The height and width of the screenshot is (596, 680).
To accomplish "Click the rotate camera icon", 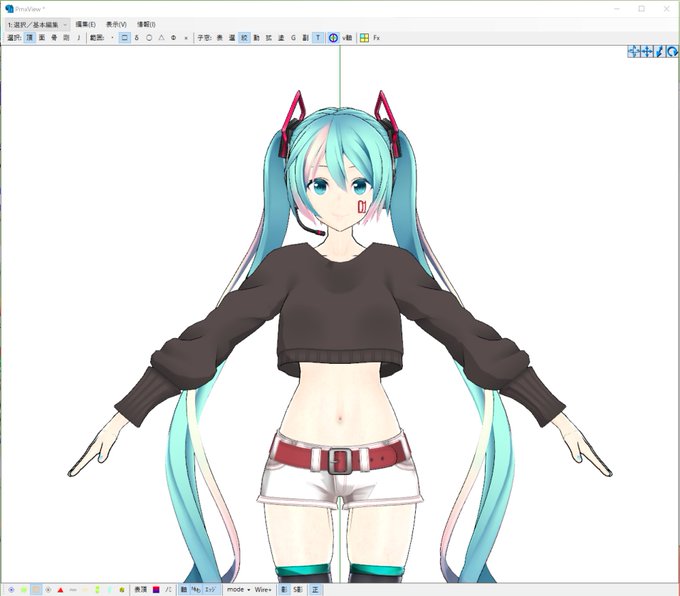I will click(x=672, y=52).
